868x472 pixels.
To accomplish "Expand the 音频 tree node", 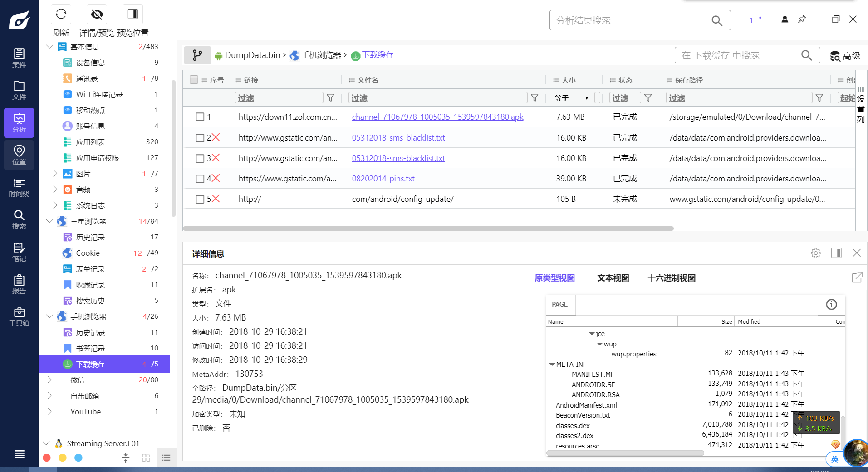I will point(55,190).
